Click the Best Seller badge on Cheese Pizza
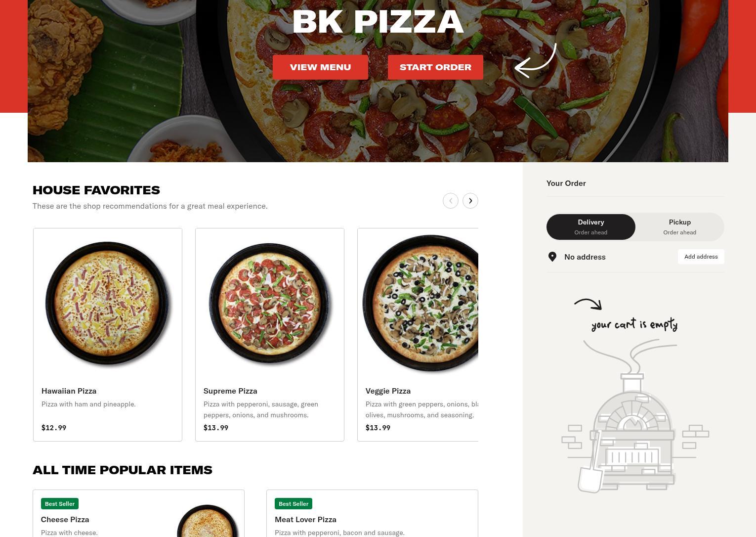Viewport: 756px width, 537px height. [60, 504]
